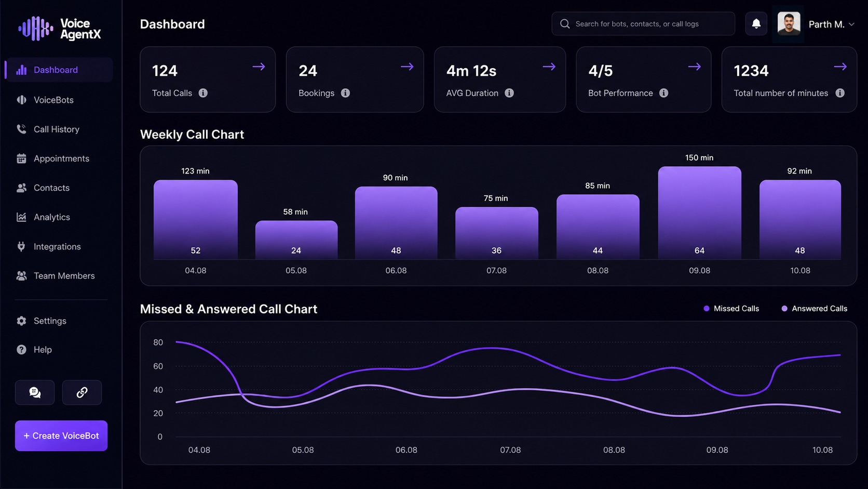
Task: Click the Create VoiceBot button
Action: pyautogui.click(x=61, y=435)
